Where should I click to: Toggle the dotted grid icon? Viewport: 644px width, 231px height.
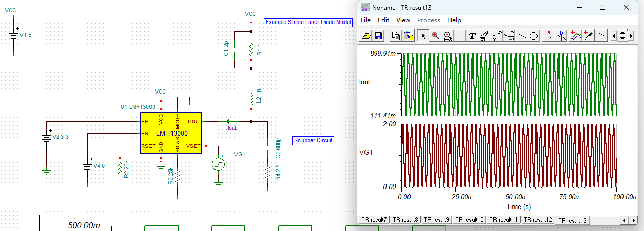click(x=460, y=36)
